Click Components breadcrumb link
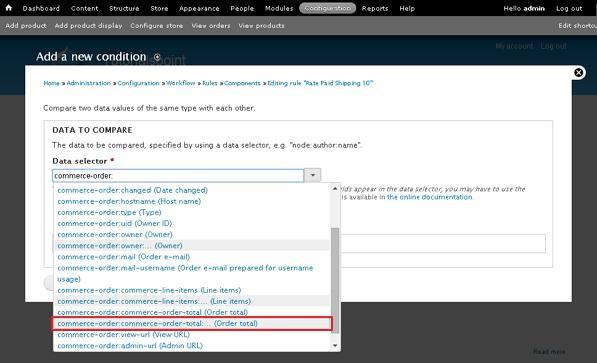597x363 pixels. point(243,83)
